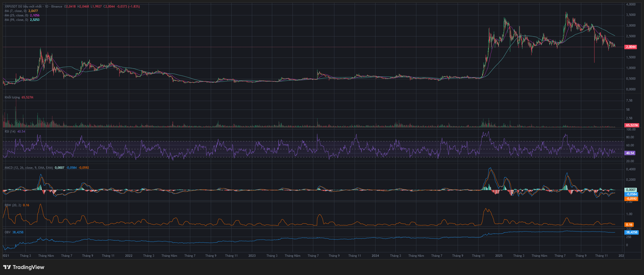The image size is (644, 275).
Task: Click the 3,0000 price scale label
Action: click(x=630, y=25)
